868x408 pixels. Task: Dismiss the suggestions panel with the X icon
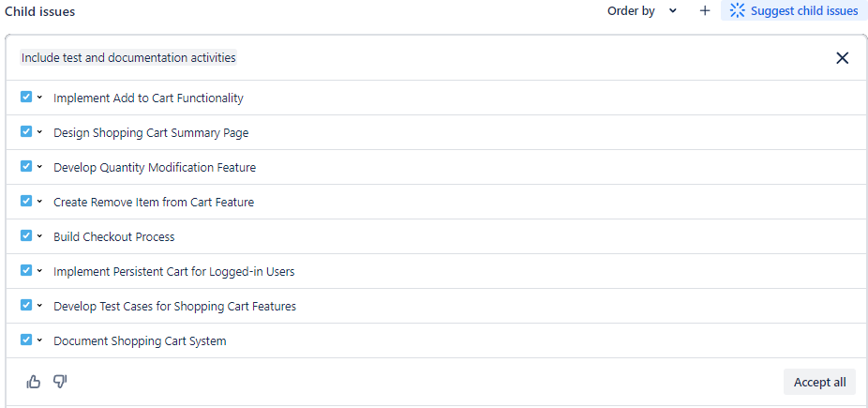[x=842, y=58]
